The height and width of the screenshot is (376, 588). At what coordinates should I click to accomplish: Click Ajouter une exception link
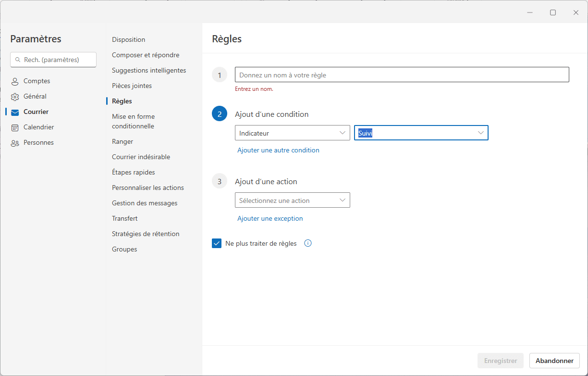click(x=270, y=218)
